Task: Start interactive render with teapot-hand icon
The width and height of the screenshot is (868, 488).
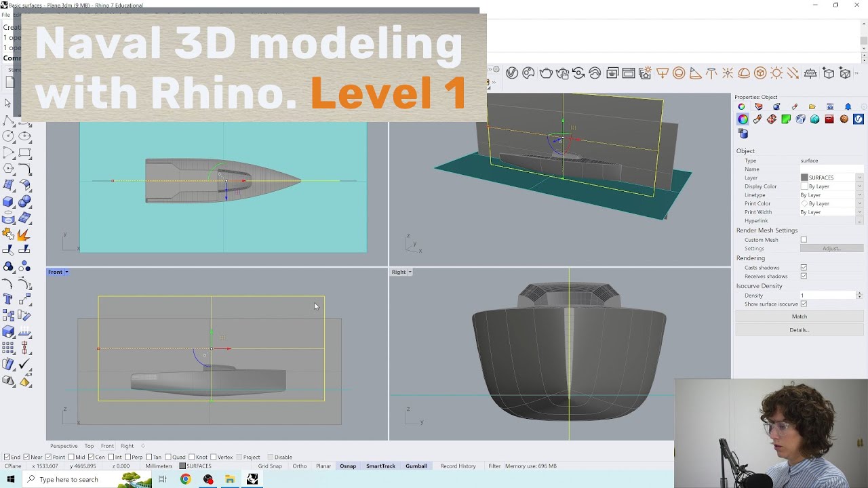Action: click(561, 73)
